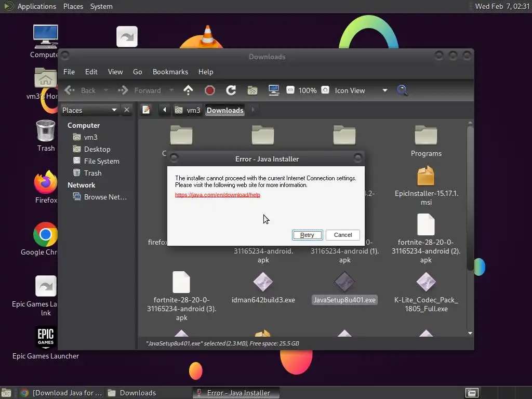Open the Computer toolbar icon
This screenshot has width=532, height=399.
[273, 90]
